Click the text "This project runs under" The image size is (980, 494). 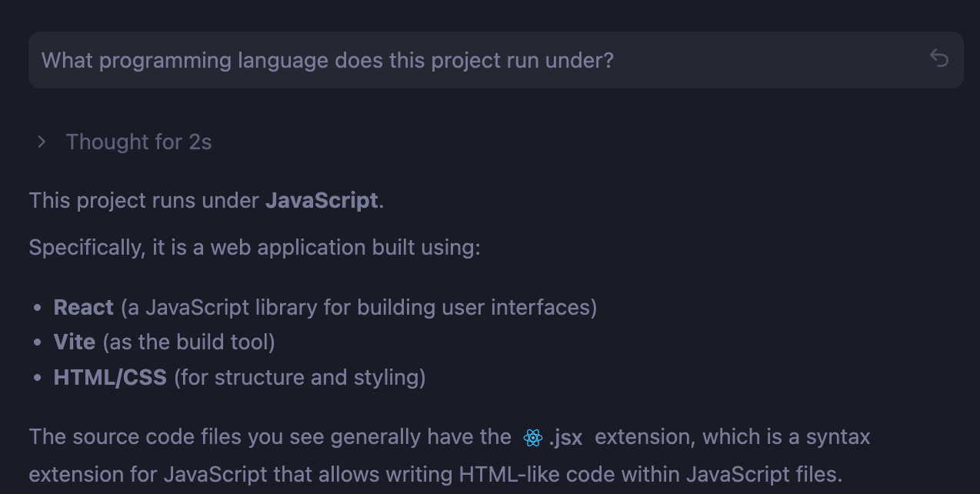pyautogui.click(x=144, y=200)
